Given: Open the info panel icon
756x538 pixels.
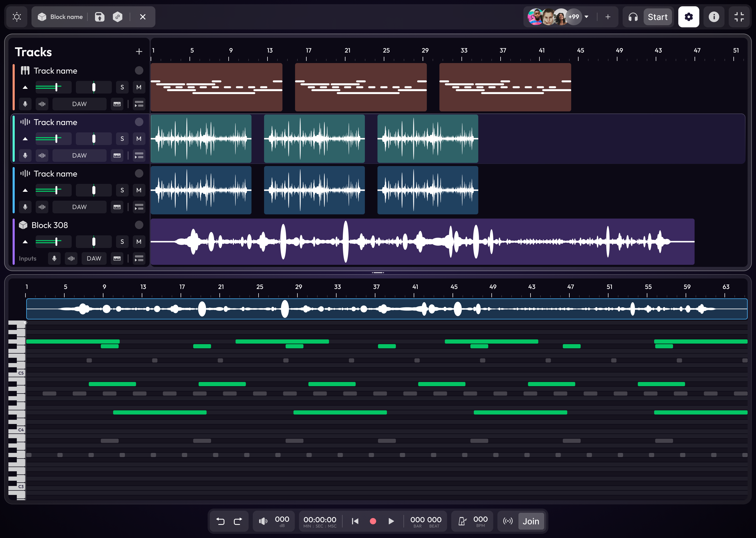Looking at the screenshot, I should pos(714,17).
